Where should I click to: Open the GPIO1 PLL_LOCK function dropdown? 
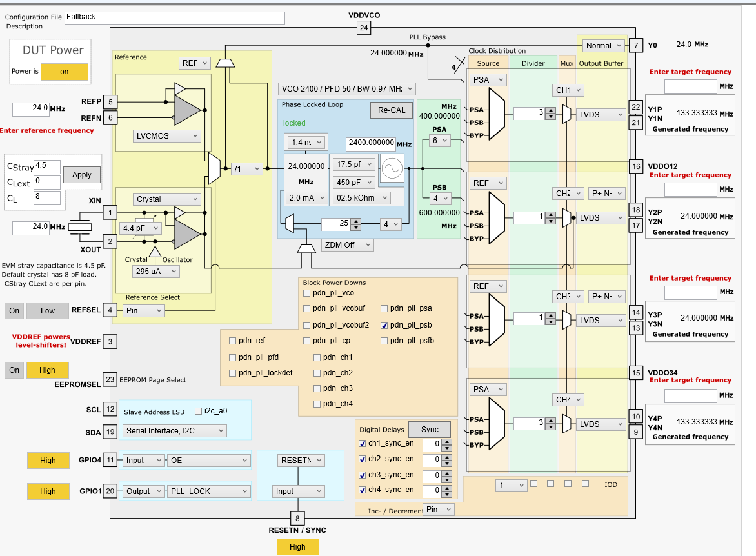pos(208,491)
